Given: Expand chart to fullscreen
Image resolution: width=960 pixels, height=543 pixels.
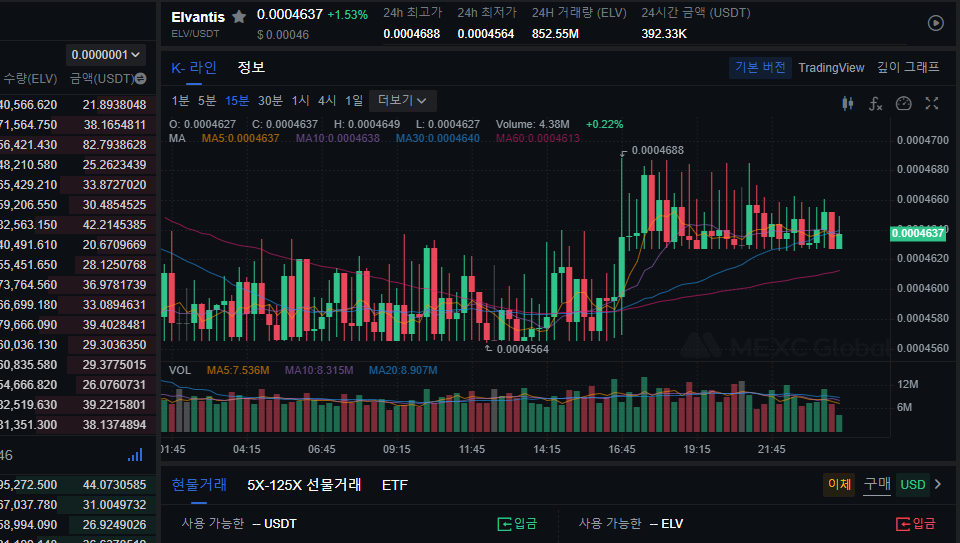Looking at the screenshot, I should 932,103.
